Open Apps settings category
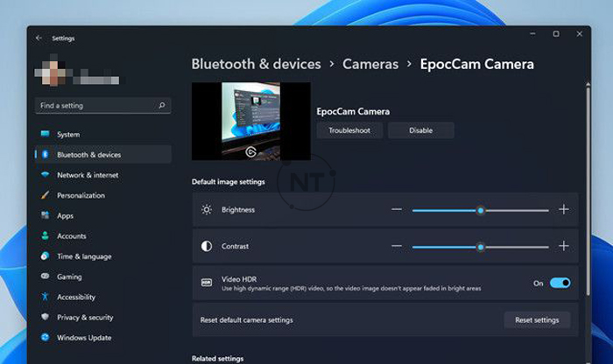The height and width of the screenshot is (364, 613). [x=103, y=215]
